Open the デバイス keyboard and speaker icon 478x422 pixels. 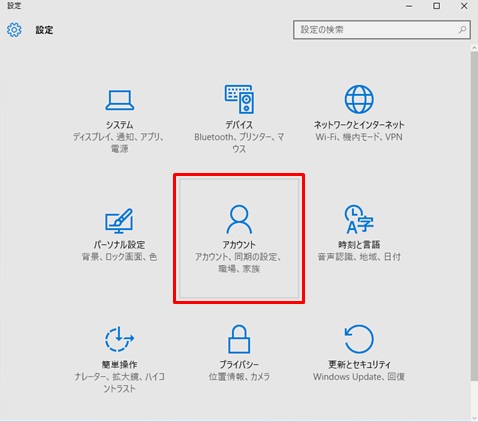click(239, 99)
